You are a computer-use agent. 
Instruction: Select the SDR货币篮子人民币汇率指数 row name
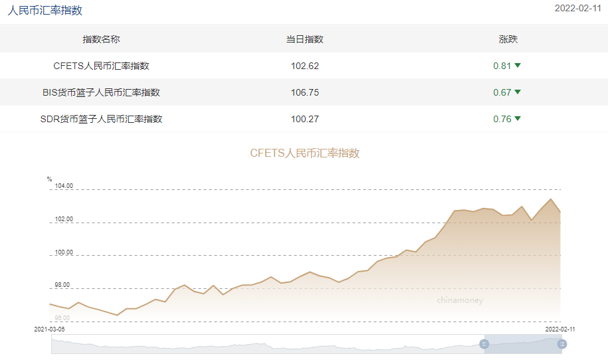click(101, 119)
